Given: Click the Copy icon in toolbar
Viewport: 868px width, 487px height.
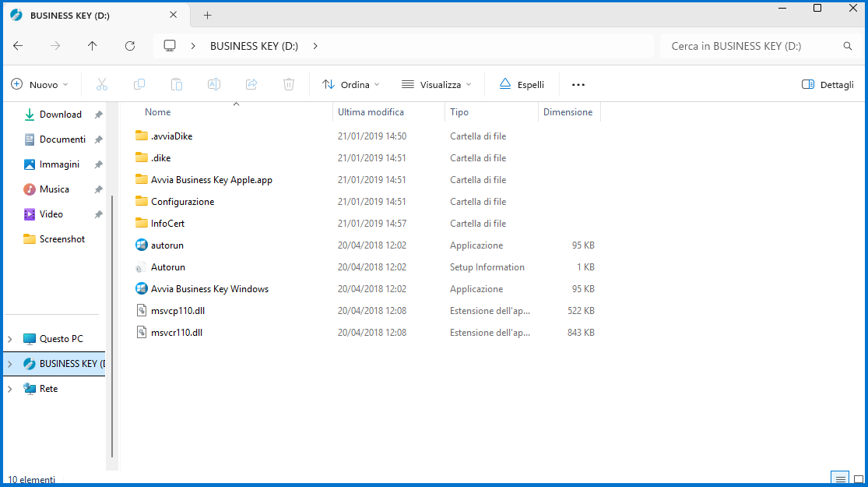Looking at the screenshot, I should [139, 84].
